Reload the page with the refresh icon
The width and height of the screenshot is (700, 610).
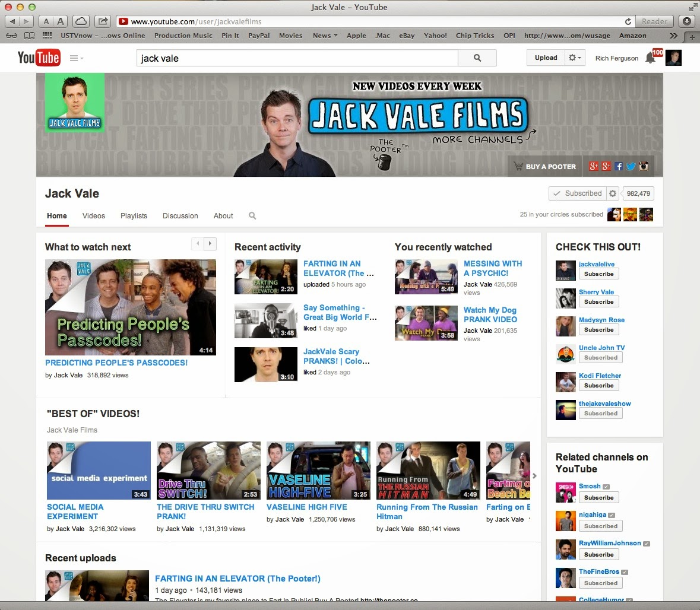click(628, 21)
